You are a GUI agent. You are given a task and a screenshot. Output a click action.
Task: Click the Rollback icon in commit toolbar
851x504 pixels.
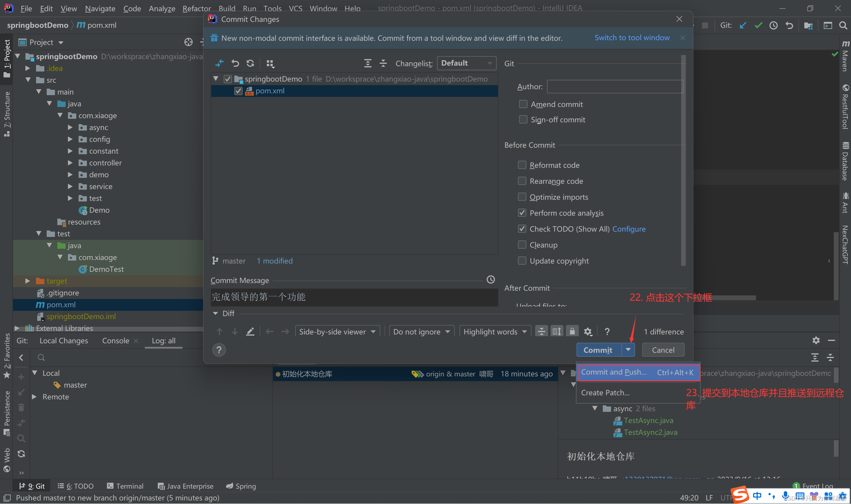pos(235,63)
